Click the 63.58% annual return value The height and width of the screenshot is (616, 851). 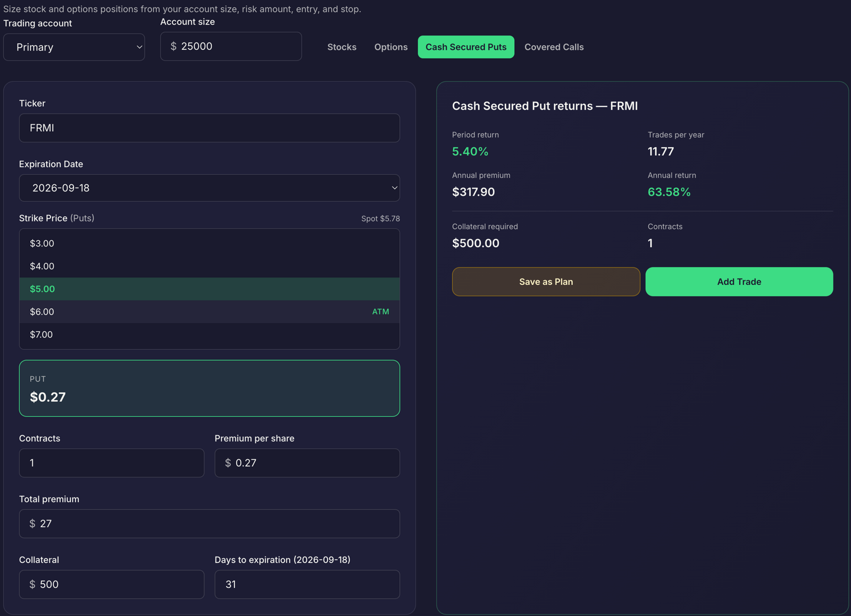point(669,192)
